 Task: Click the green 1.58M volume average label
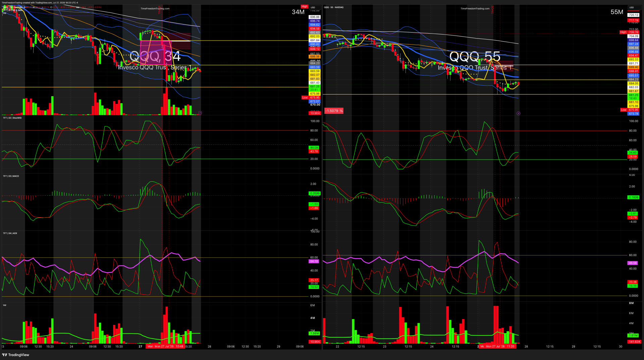coord(315,334)
